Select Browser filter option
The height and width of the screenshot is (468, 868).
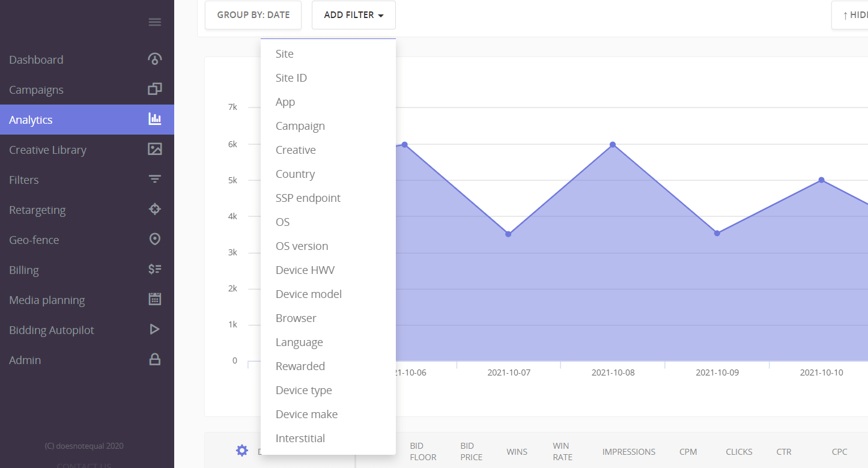[x=328, y=318]
